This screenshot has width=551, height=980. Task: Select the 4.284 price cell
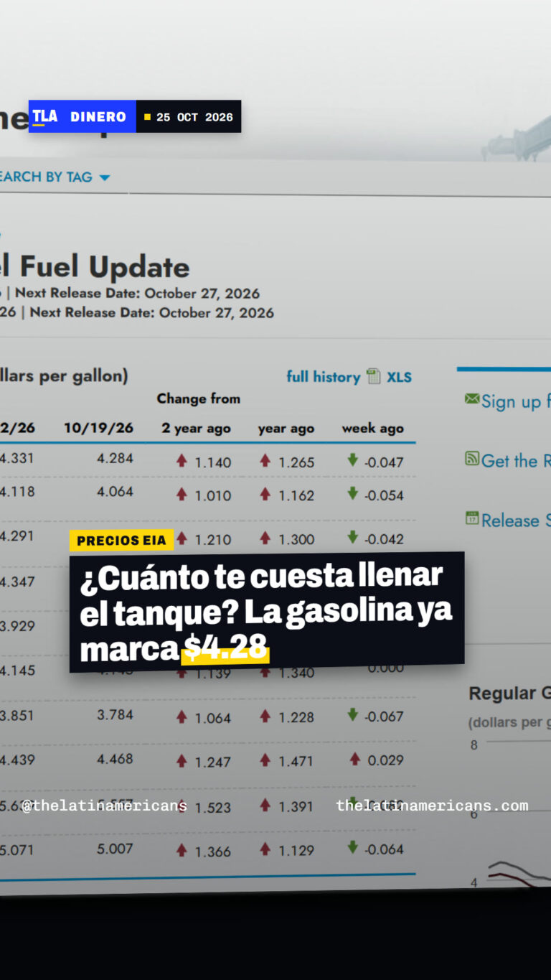coord(116,458)
